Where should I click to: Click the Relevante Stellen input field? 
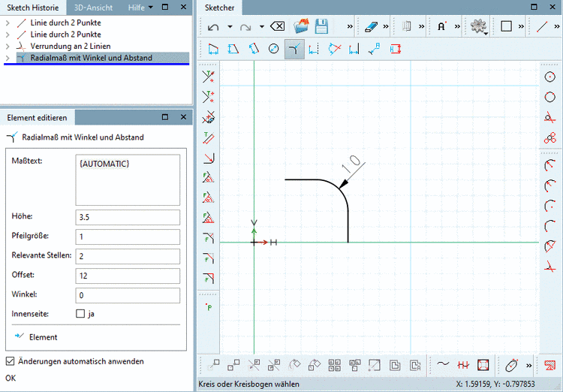click(128, 256)
